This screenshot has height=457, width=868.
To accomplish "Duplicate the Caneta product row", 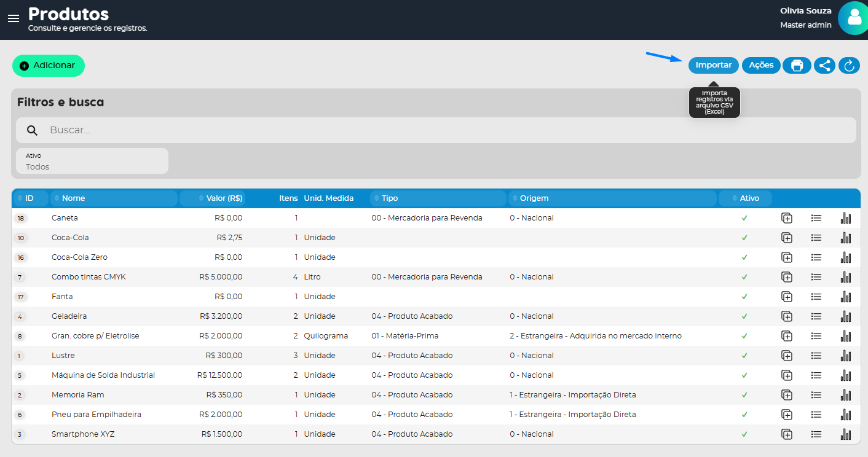I will (786, 218).
